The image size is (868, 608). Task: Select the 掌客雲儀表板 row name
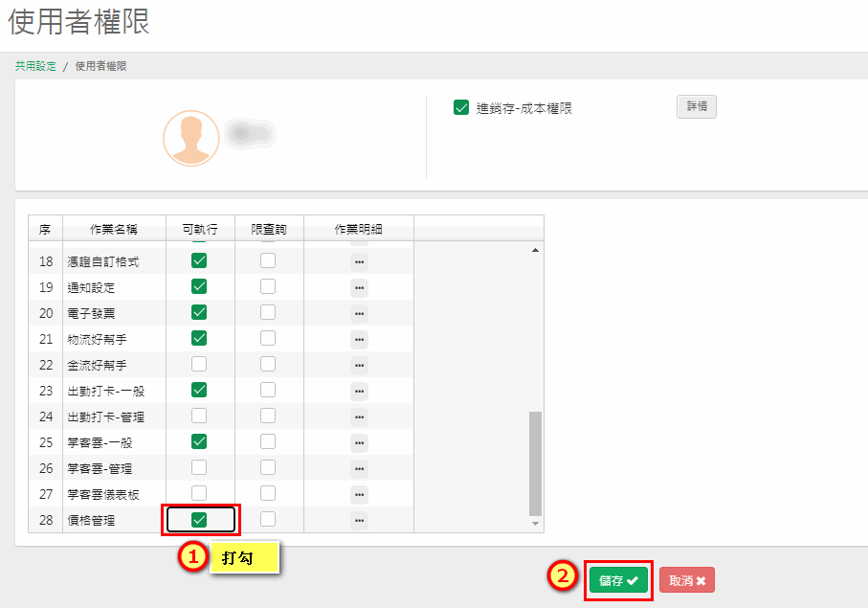pyautogui.click(x=103, y=494)
